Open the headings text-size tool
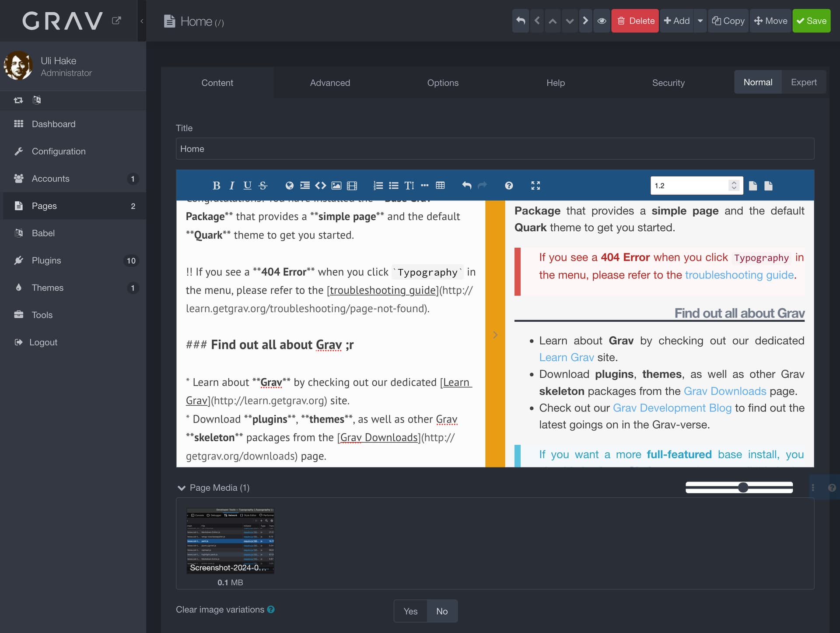Image resolution: width=840 pixels, height=633 pixels. pyautogui.click(x=409, y=186)
